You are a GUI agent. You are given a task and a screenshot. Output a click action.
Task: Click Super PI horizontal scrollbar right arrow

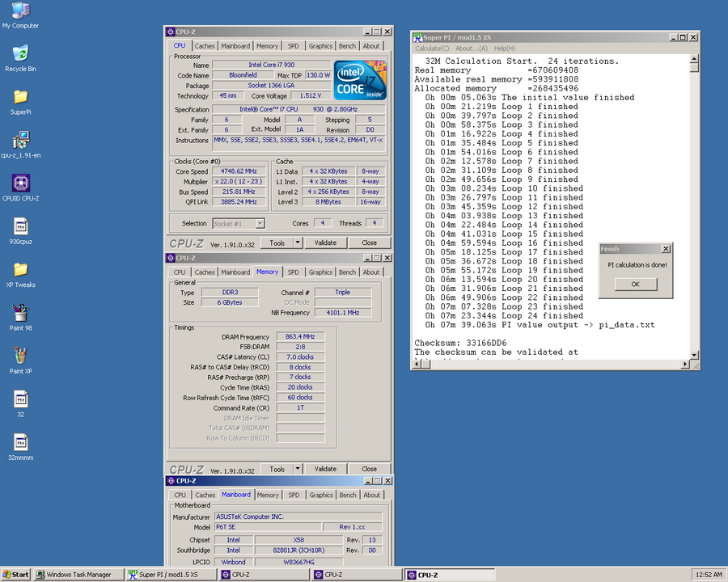click(x=685, y=365)
